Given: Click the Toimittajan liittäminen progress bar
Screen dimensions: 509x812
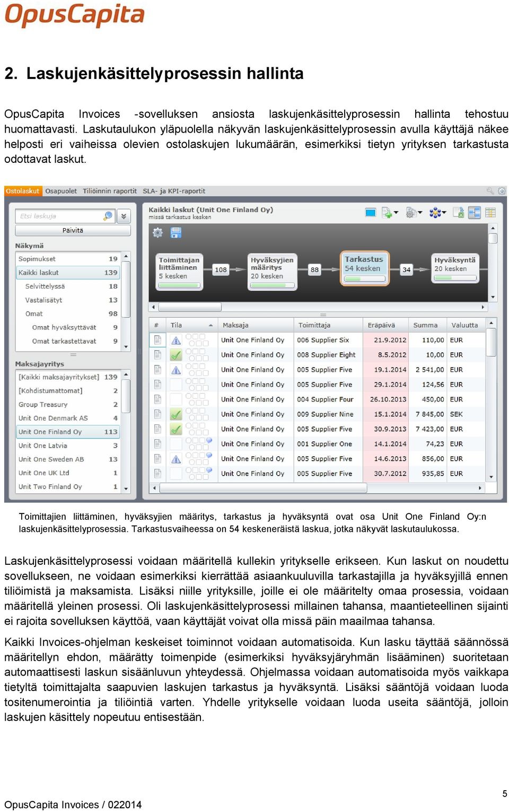Looking at the screenshot, I should click(x=179, y=285).
